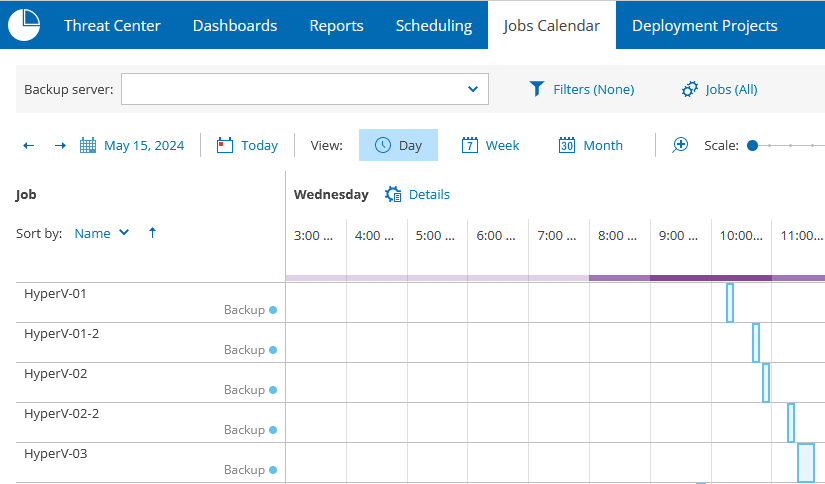
Task: Select the HyperV-01-2 job name
Action: point(62,334)
